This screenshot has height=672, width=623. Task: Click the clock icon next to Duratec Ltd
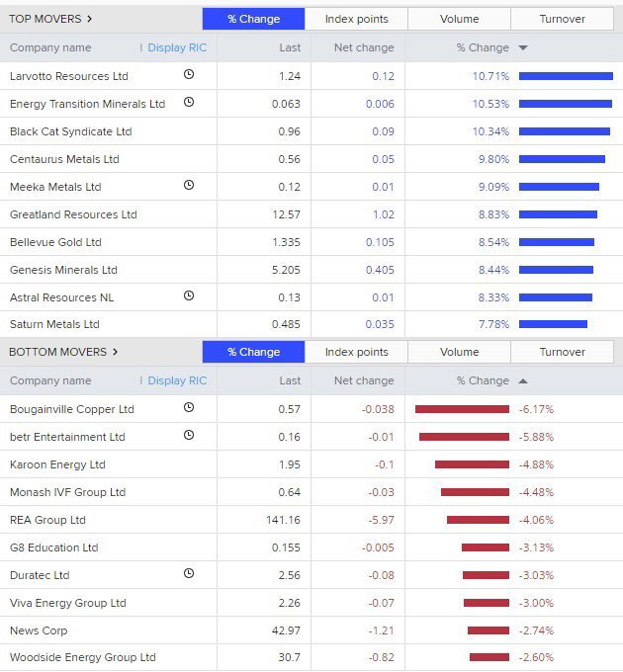point(189,573)
